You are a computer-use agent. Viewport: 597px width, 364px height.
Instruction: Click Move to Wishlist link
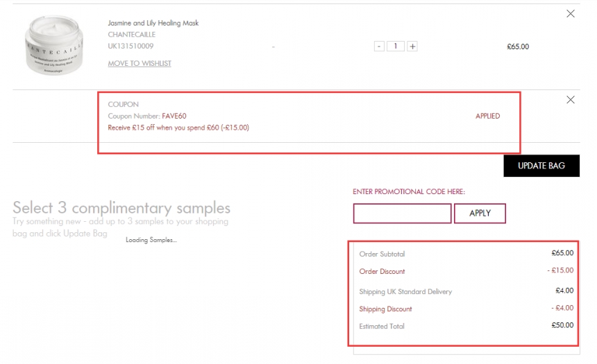[x=140, y=63]
